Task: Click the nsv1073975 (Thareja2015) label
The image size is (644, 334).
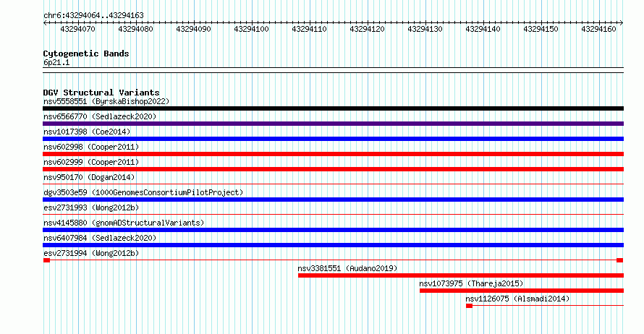Action: pyautogui.click(x=471, y=283)
